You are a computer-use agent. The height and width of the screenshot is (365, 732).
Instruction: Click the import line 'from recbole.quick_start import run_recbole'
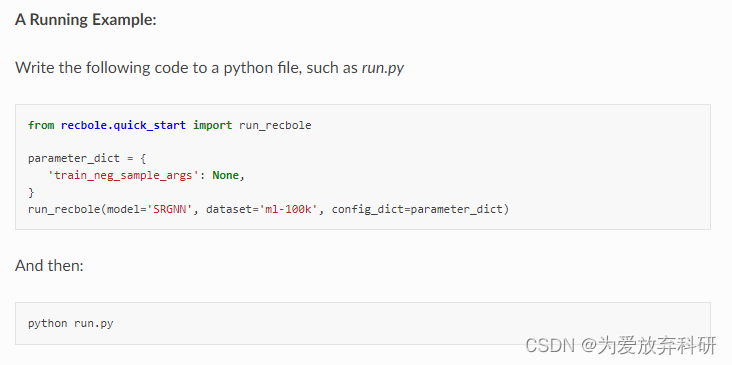[169, 125]
